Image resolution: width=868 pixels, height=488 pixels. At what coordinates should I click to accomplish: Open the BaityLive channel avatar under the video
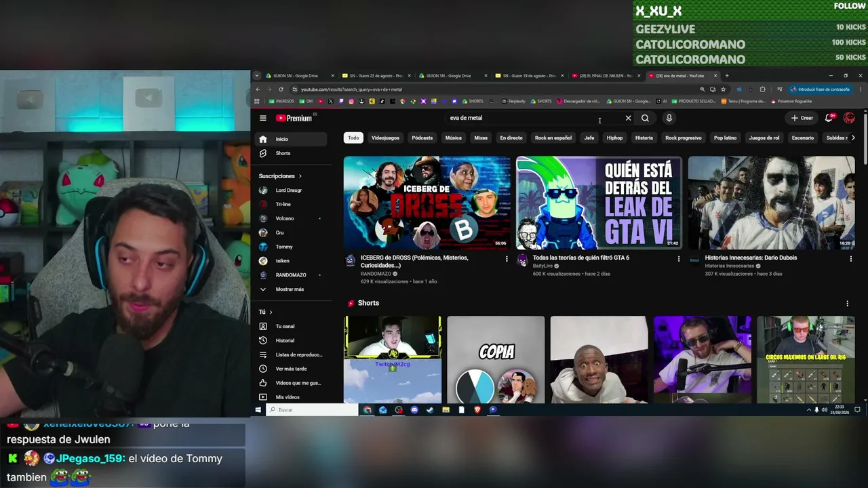(522, 260)
